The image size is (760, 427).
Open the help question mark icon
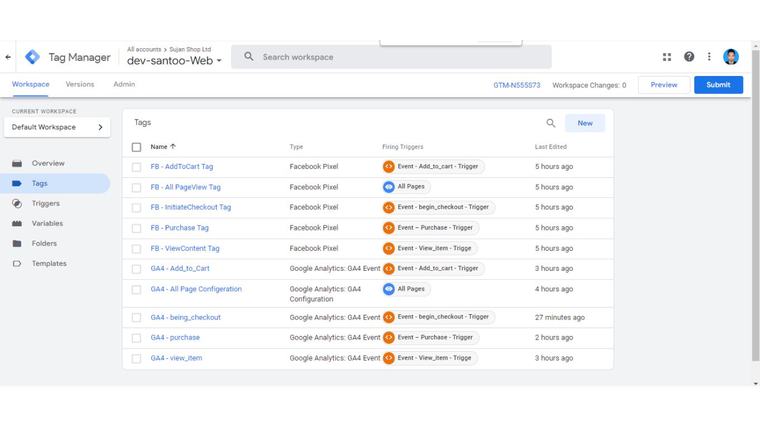(689, 57)
